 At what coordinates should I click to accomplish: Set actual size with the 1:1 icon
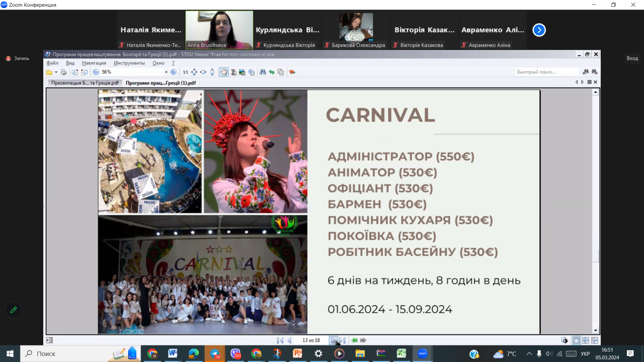tap(185, 72)
